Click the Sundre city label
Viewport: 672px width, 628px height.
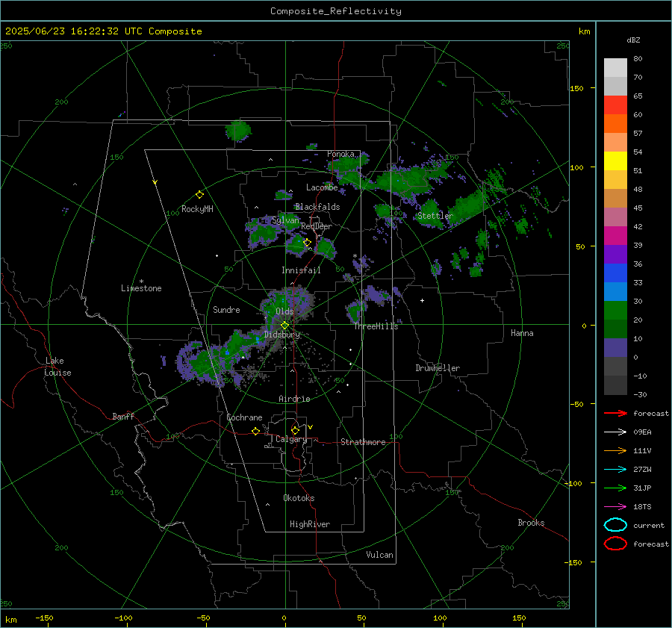point(226,310)
